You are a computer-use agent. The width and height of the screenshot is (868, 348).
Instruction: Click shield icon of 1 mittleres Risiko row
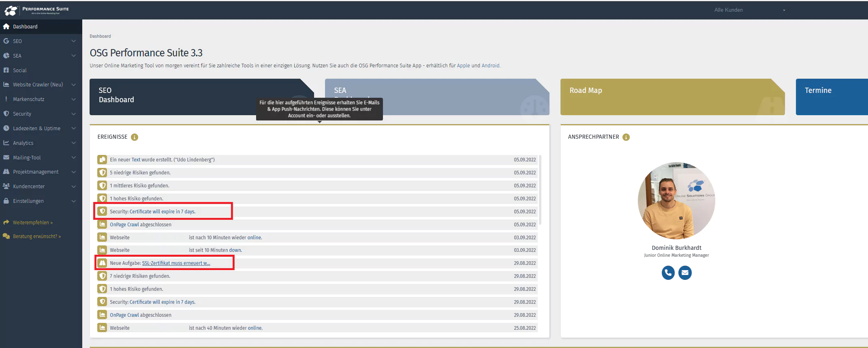102,186
